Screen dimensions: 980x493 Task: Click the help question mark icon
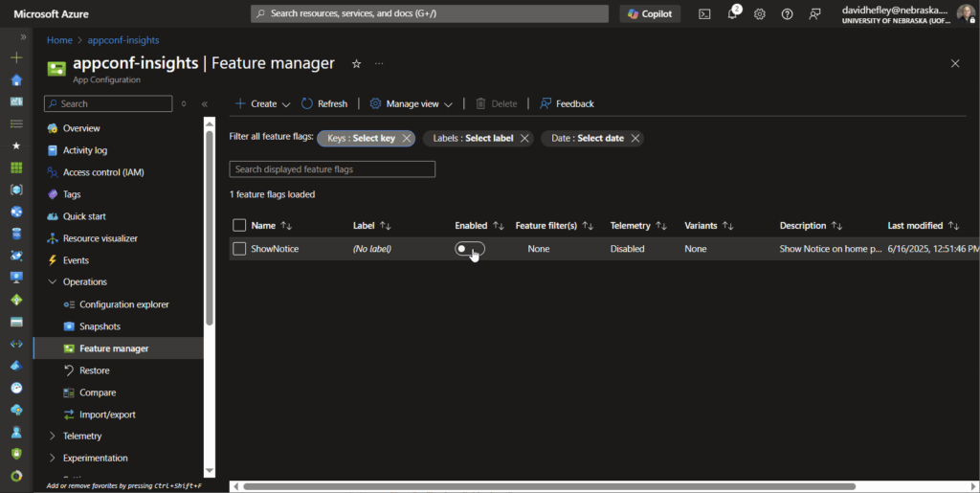coord(788,14)
